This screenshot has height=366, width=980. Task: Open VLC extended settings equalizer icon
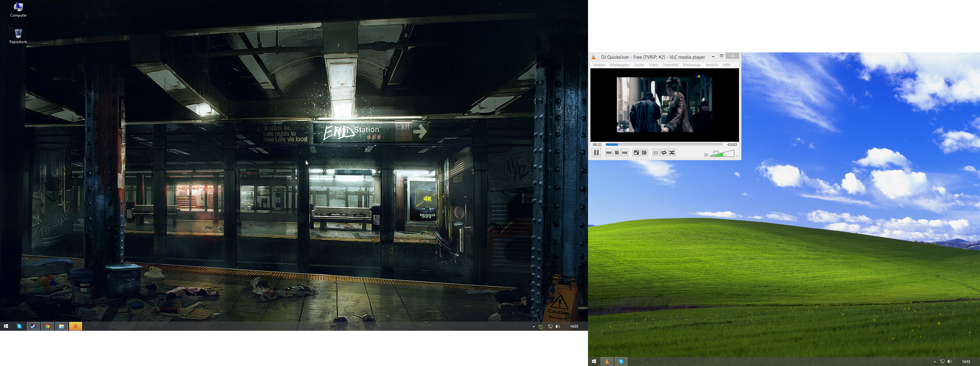pos(644,153)
